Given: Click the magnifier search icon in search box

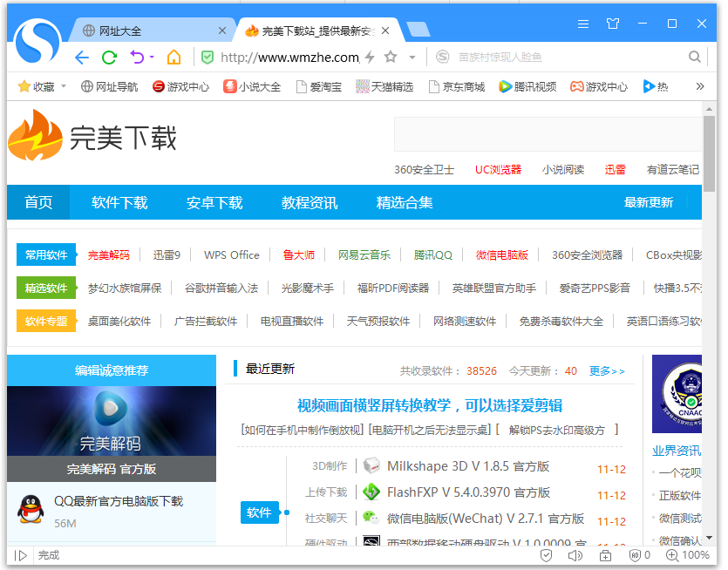Looking at the screenshot, I should (695, 58).
